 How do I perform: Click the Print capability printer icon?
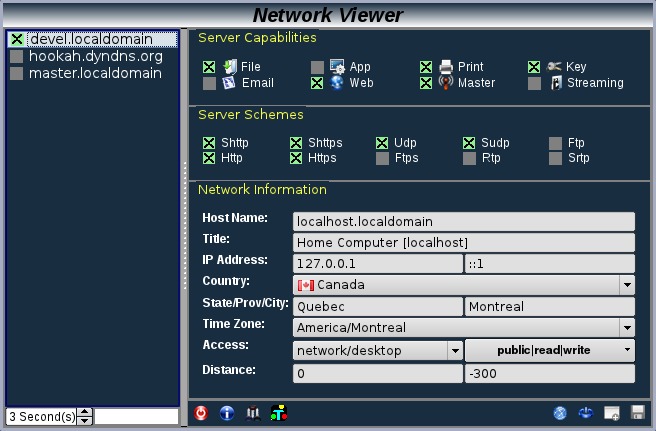coord(447,67)
